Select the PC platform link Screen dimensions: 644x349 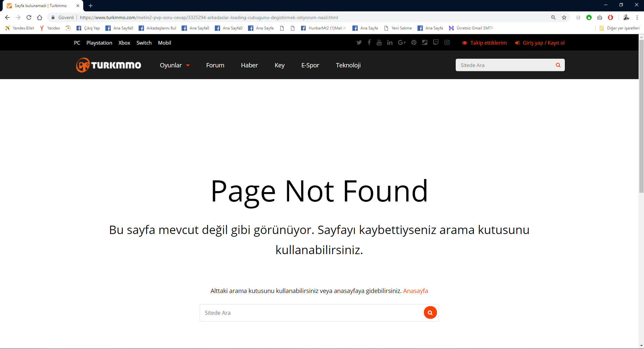pos(77,43)
